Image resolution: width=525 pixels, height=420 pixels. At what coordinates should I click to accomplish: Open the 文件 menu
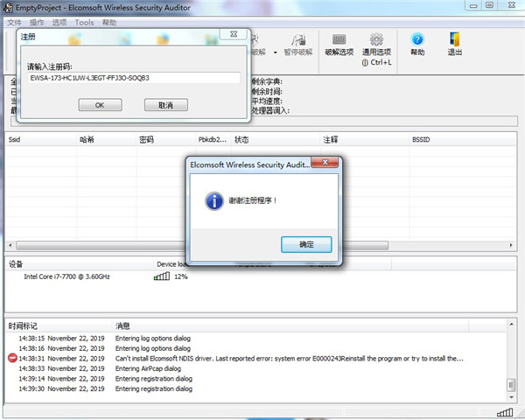14,23
